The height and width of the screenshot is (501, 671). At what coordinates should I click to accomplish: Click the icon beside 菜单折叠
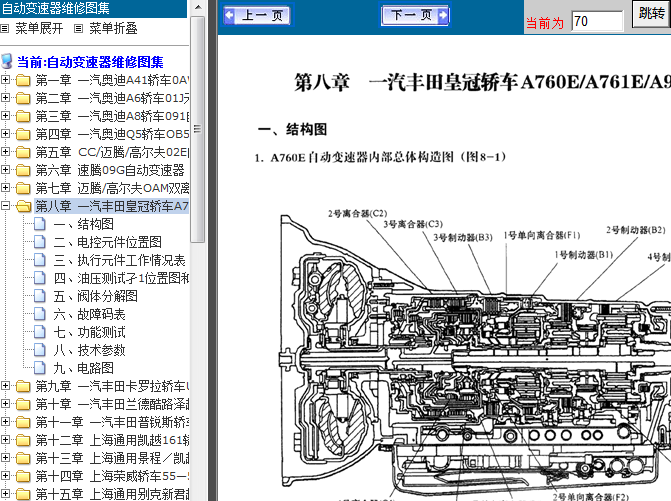click(78, 29)
